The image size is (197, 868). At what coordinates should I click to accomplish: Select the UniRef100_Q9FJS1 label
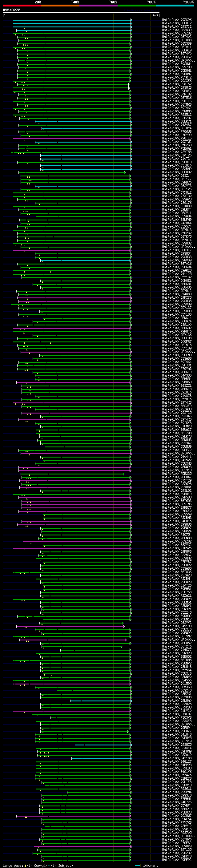pos(177,365)
